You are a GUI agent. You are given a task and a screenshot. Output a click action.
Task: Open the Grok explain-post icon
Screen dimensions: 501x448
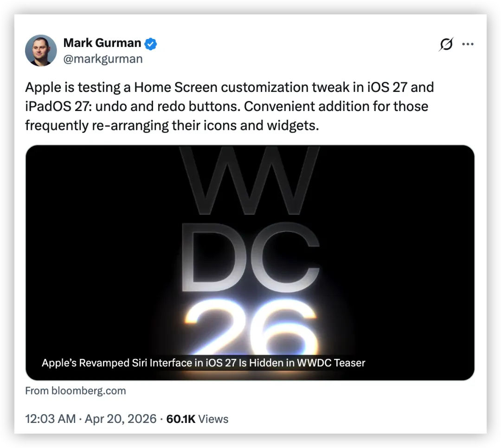click(446, 44)
